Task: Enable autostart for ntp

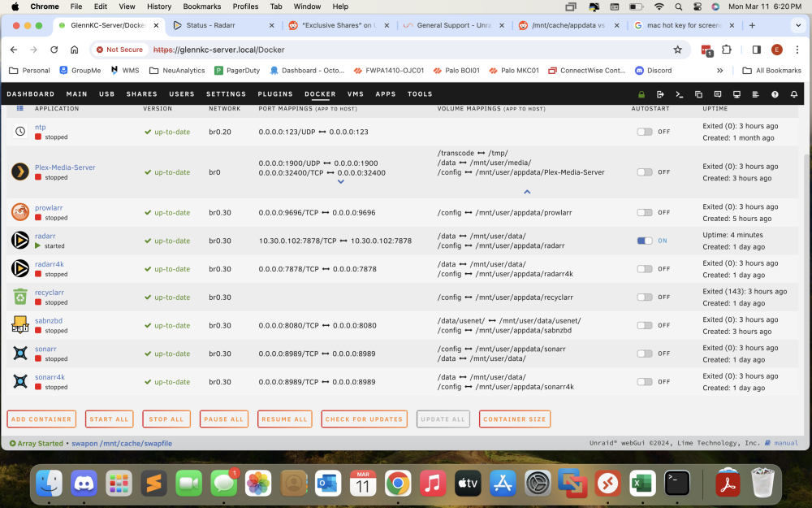Action: tap(645, 132)
